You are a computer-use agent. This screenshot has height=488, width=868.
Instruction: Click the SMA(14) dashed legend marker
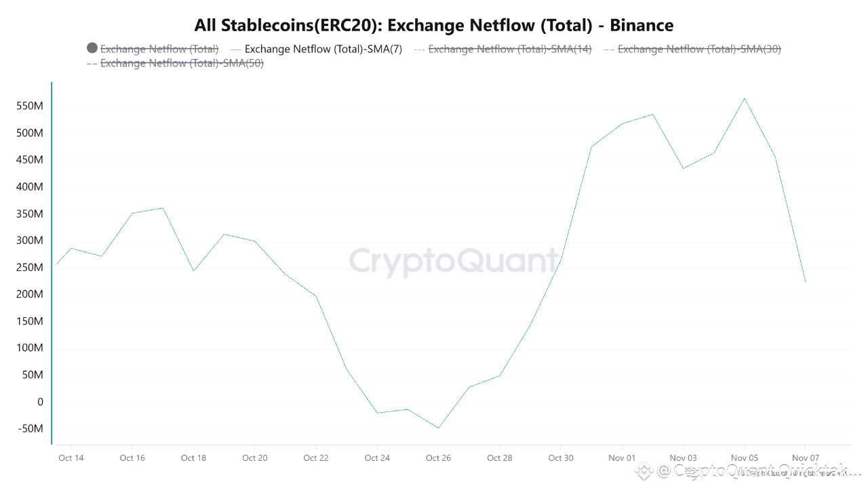[419, 49]
